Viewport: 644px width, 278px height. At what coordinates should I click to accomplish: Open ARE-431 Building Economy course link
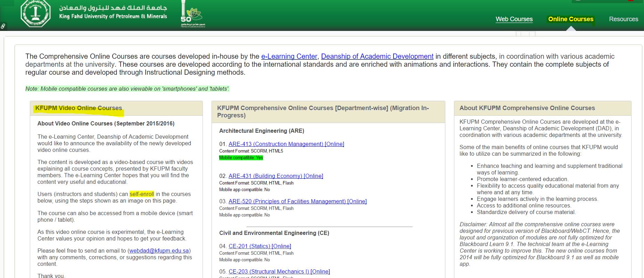click(x=276, y=176)
